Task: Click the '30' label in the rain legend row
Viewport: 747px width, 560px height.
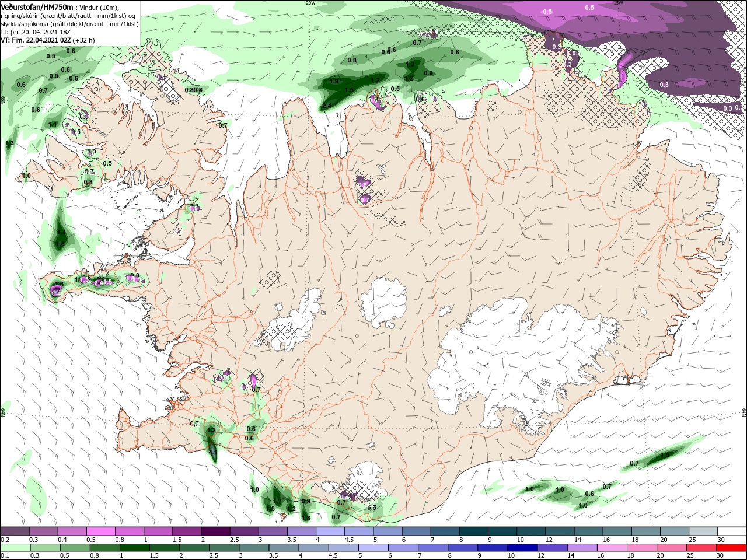Action: 721,556
